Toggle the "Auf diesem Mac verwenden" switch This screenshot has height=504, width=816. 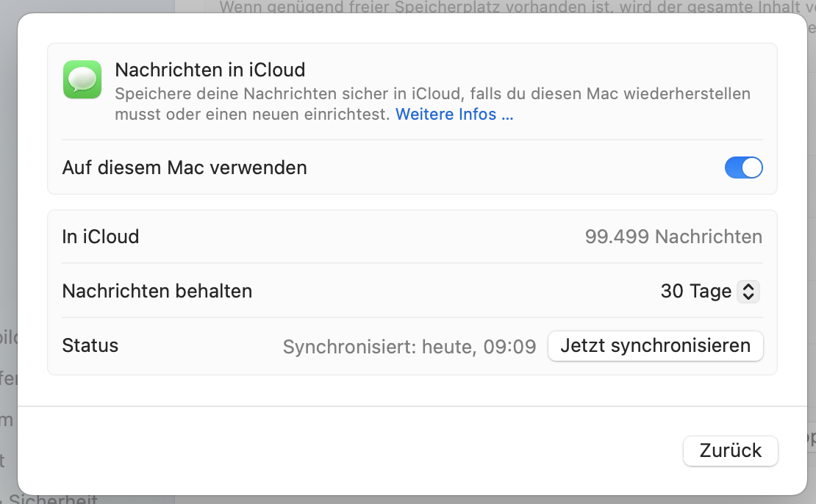click(743, 168)
